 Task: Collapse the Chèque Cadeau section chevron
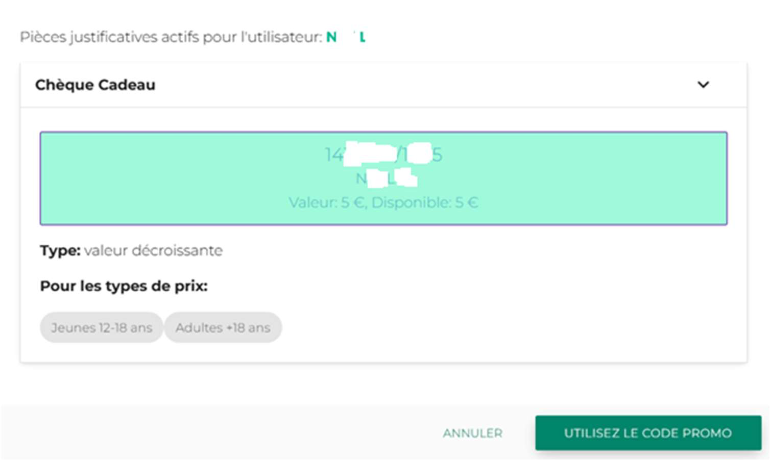(703, 85)
